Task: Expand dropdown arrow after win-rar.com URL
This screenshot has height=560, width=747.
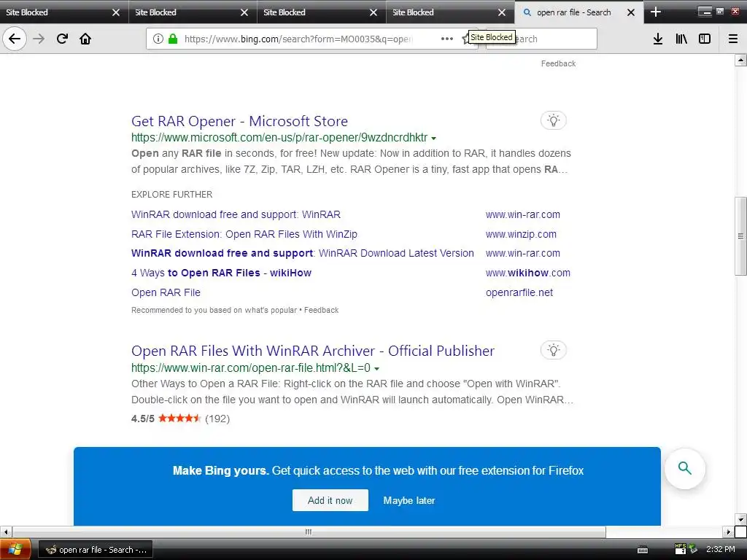Action: pos(377,368)
